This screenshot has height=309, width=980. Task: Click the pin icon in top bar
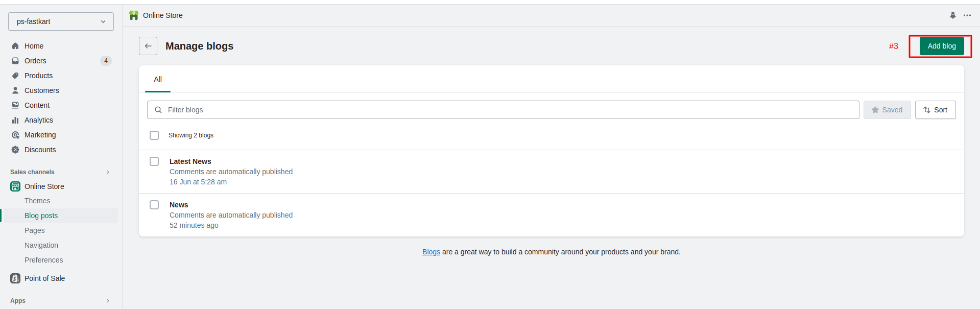coord(952,15)
